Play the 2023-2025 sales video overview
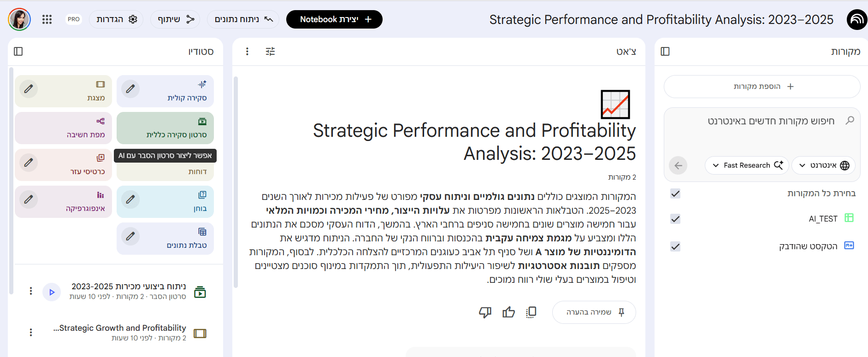868x357 pixels. [52, 292]
